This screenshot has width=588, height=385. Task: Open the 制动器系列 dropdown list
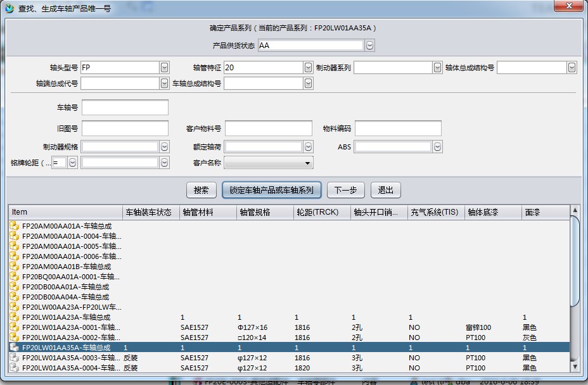[x=437, y=67]
